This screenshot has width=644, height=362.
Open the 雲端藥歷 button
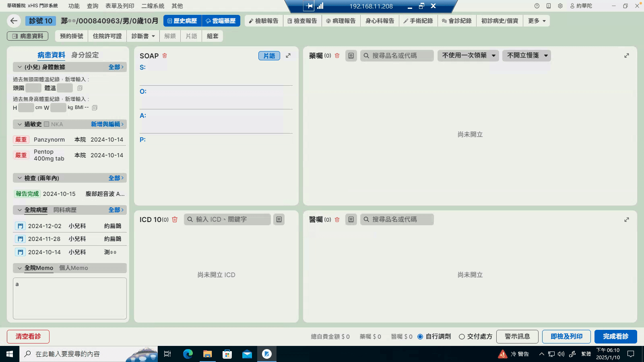click(x=221, y=21)
